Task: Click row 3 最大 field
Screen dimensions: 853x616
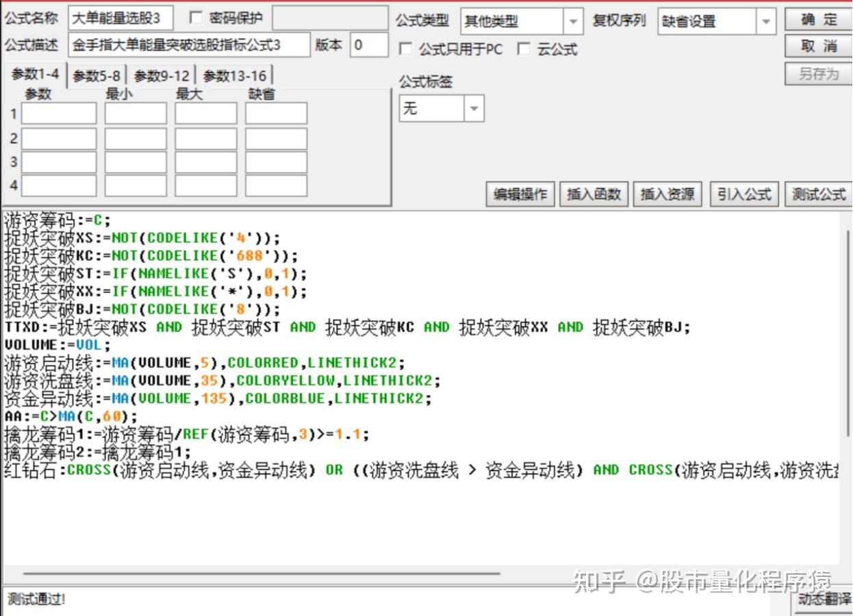Action: point(206,162)
